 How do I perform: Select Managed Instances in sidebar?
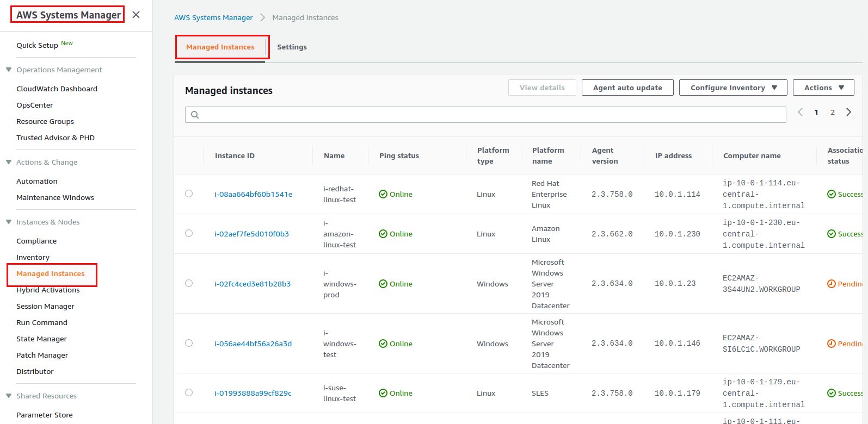pyautogui.click(x=51, y=273)
